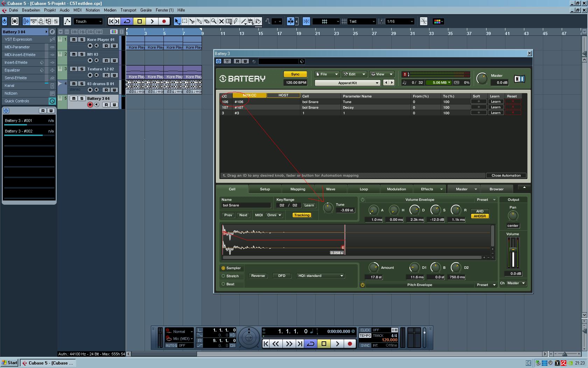Select AHD envelope mode button

click(479, 211)
